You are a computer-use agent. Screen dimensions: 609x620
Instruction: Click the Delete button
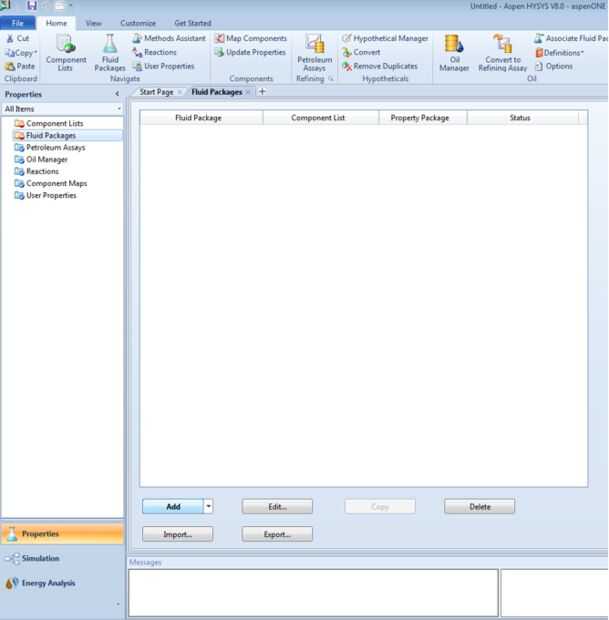point(480,507)
